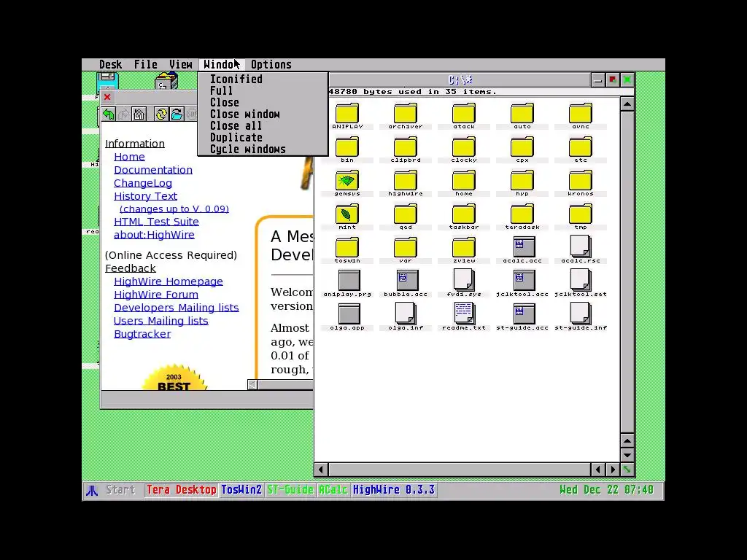Select the bubble.acc file
This screenshot has height=560, width=747.
pyautogui.click(x=406, y=284)
